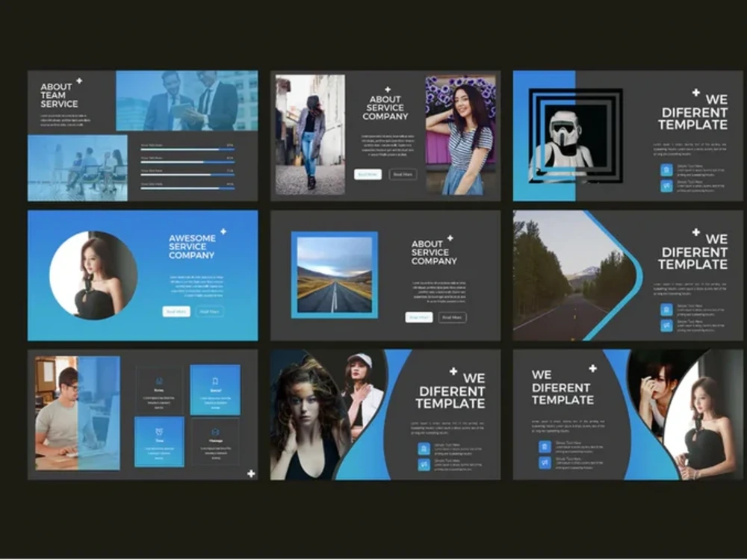The width and height of the screenshot is (747, 560).
Task: Click the notes icon on the top-left grey card
Action: click(x=159, y=380)
